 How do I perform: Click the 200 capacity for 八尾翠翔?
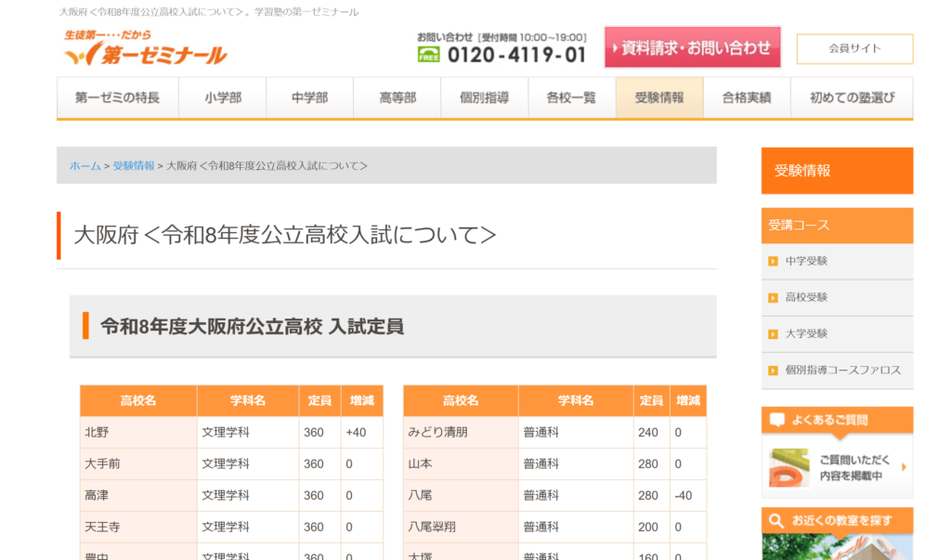[647, 527]
